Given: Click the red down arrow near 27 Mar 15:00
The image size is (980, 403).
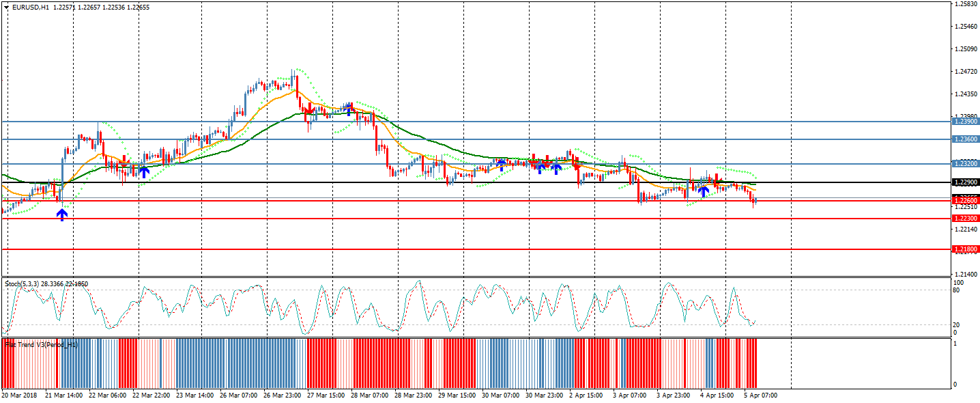Looking at the screenshot, I should click(308, 109).
